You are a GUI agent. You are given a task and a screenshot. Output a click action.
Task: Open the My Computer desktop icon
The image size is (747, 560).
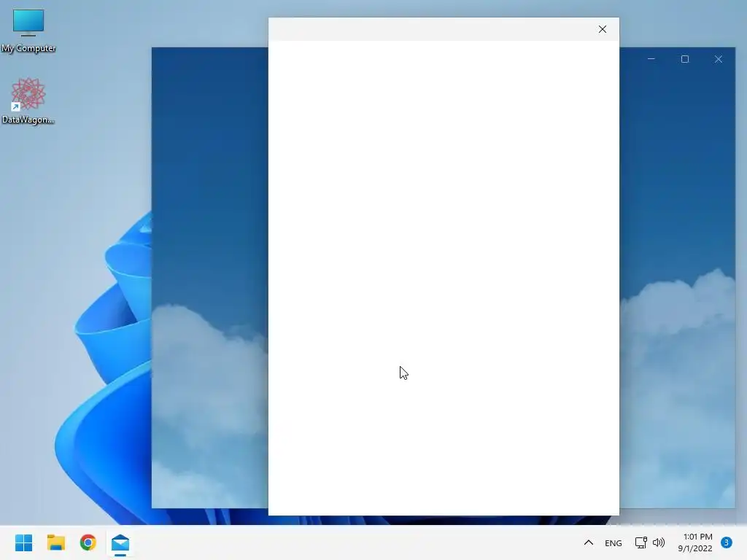click(28, 31)
